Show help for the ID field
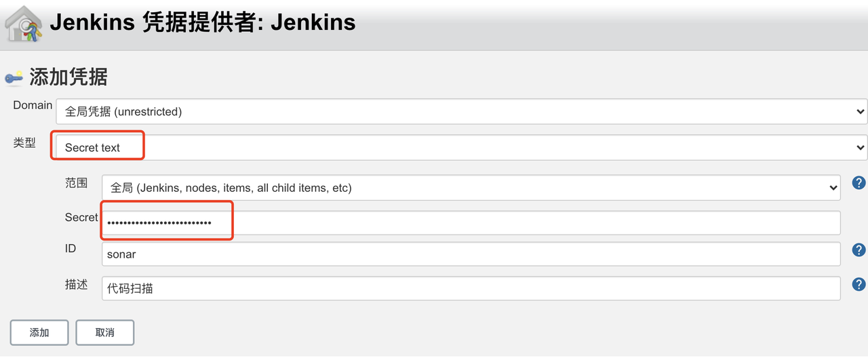Image resolution: width=868 pixels, height=358 pixels. pyautogui.click(x=859, y=251)
